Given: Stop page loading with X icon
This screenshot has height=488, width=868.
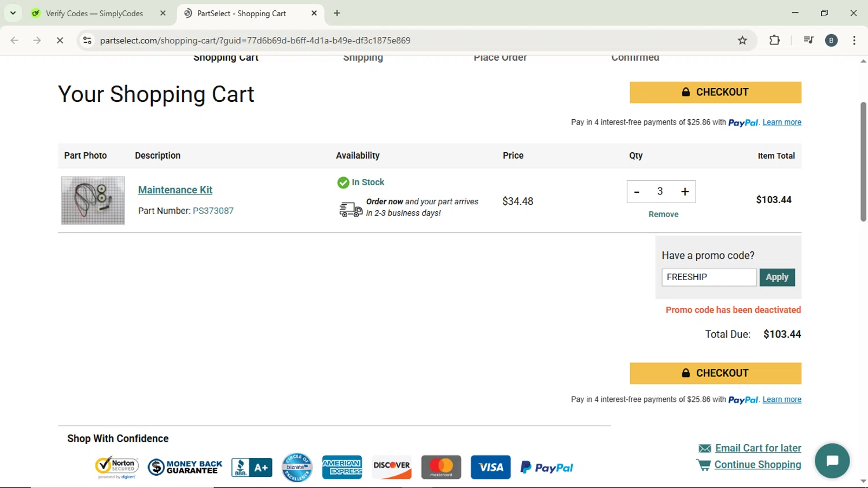Looking at the screenshot, I should coord(60,41).
